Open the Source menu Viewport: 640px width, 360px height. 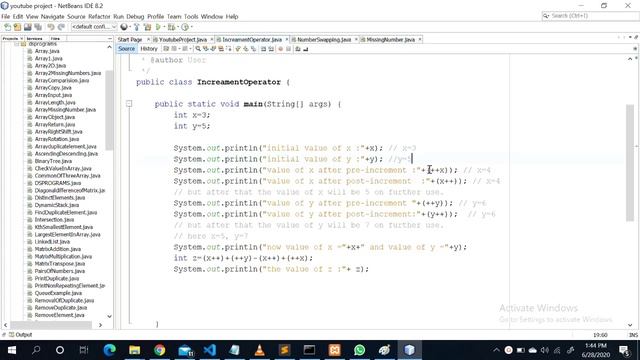pyautogui.click(x=76, y=16)
